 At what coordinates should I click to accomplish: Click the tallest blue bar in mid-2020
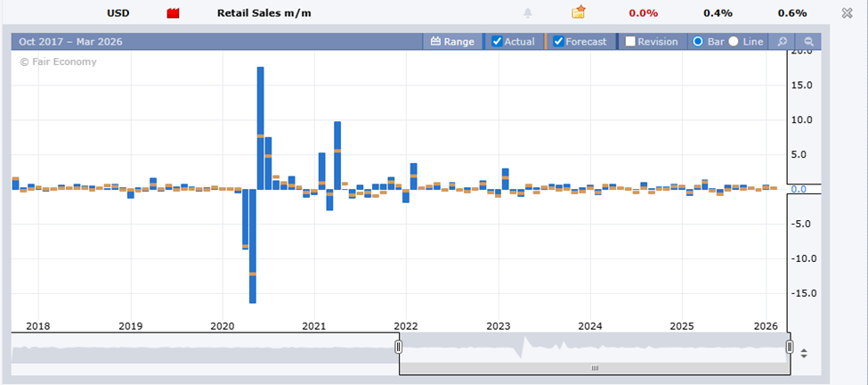tap(260, 128)
